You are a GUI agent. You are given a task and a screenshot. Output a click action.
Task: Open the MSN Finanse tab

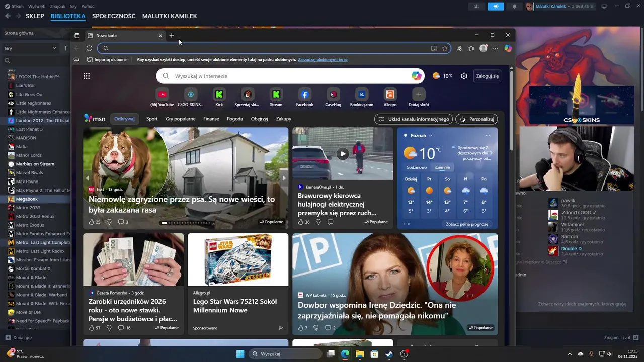211,119
